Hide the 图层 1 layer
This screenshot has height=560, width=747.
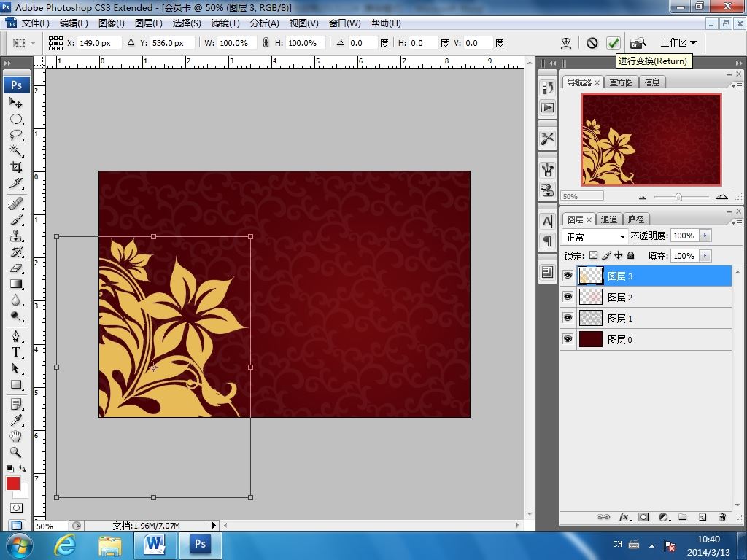coord(568,318)
